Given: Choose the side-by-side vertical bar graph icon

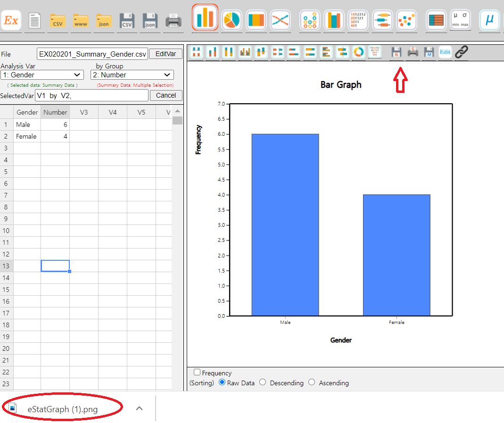Looking at the screenshot, I should point(245,52).
